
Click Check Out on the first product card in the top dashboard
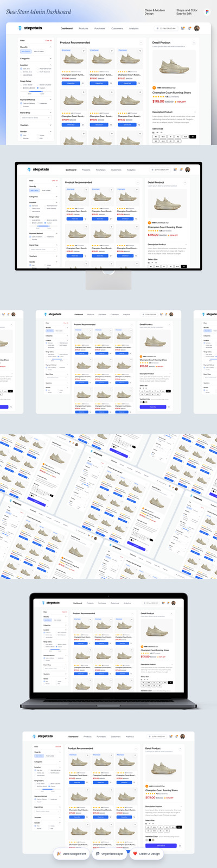[71, 83]
